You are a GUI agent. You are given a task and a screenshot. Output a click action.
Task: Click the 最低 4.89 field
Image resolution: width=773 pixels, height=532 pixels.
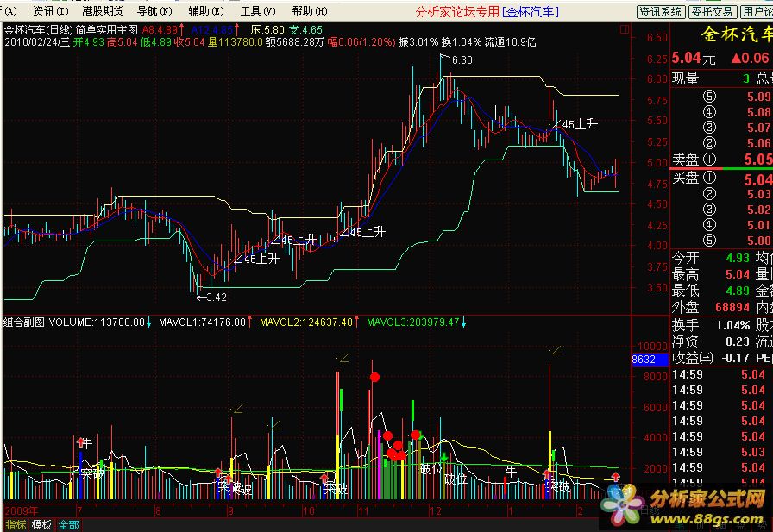(710, 291)
